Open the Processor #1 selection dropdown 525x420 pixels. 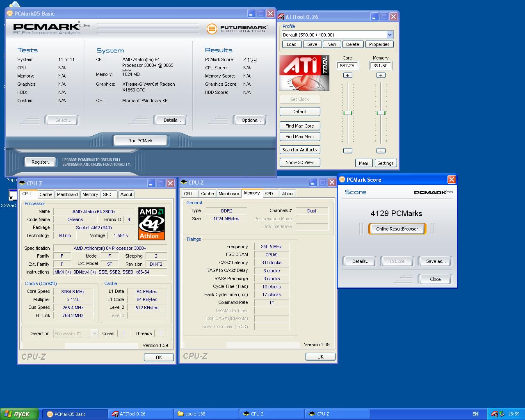94,333
